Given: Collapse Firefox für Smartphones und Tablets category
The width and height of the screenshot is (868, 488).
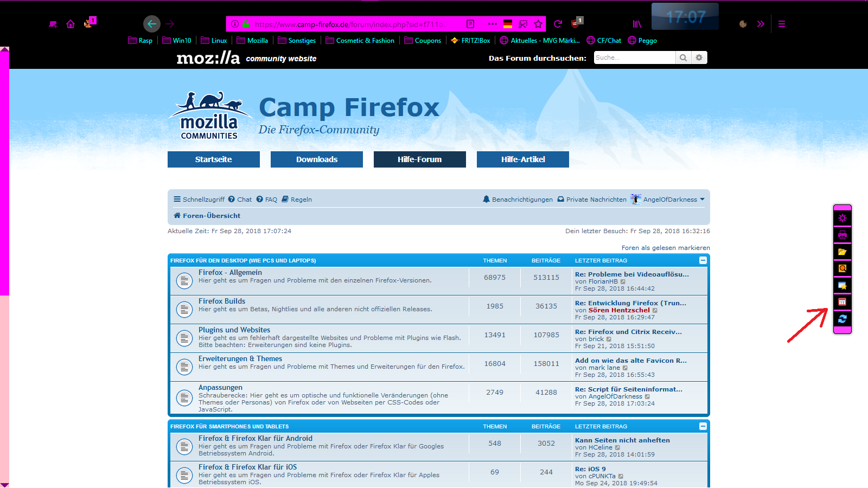Looking at the screenshot, I should tap(703, 426).
